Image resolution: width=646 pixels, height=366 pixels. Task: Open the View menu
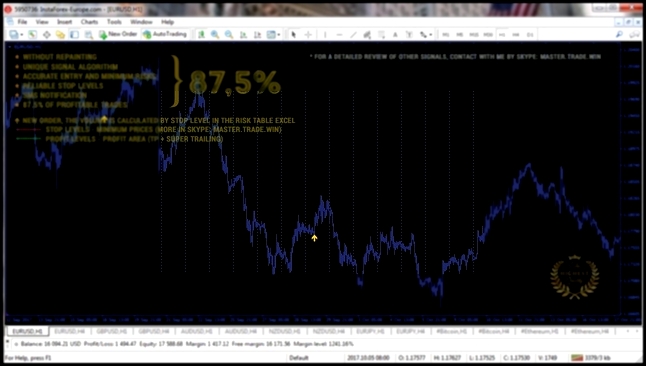coord(42,22)
